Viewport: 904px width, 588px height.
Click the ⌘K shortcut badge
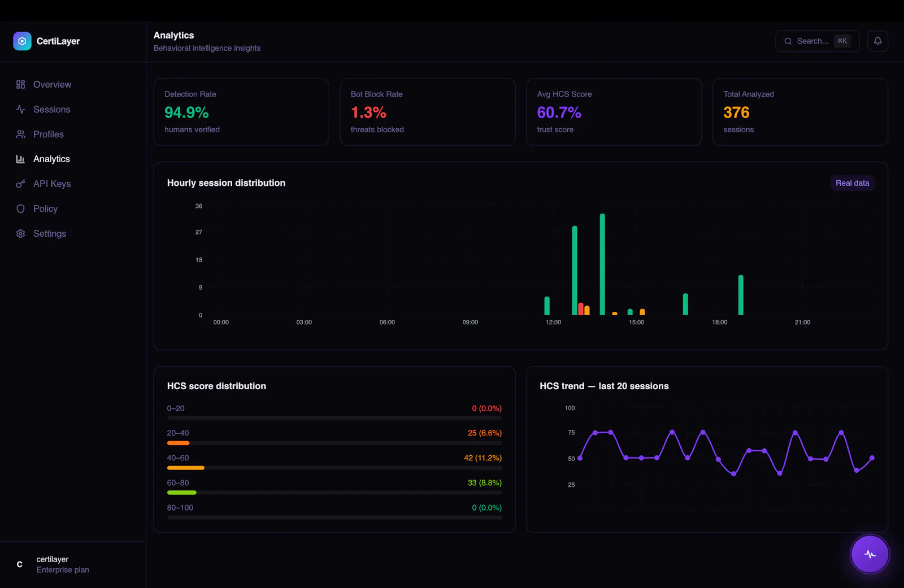pyautogui.click(x=842, y=41)
